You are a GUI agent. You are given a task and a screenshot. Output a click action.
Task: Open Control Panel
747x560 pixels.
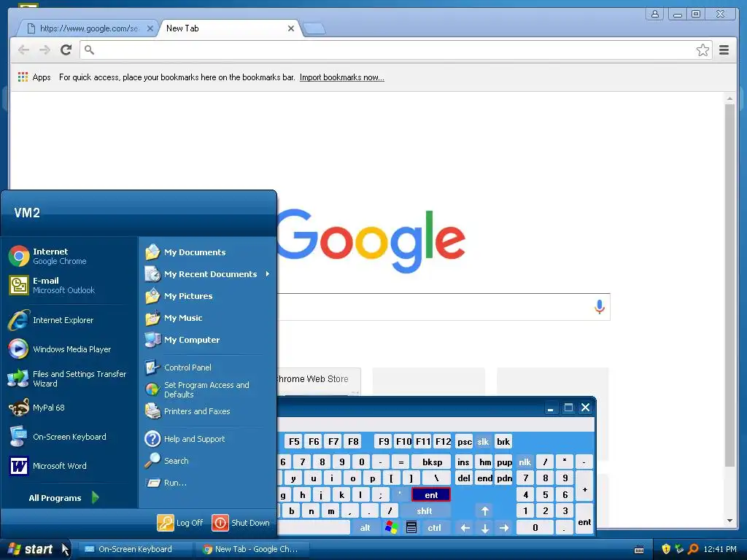coord(208,367)
